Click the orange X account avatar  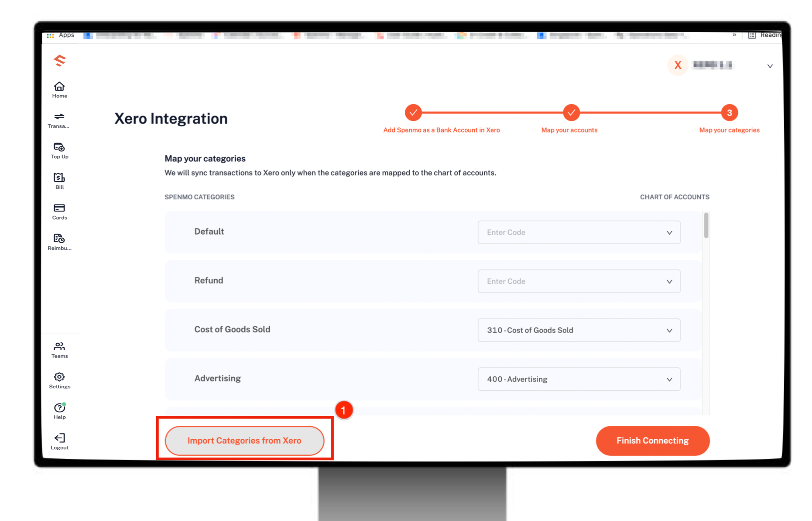678,65
